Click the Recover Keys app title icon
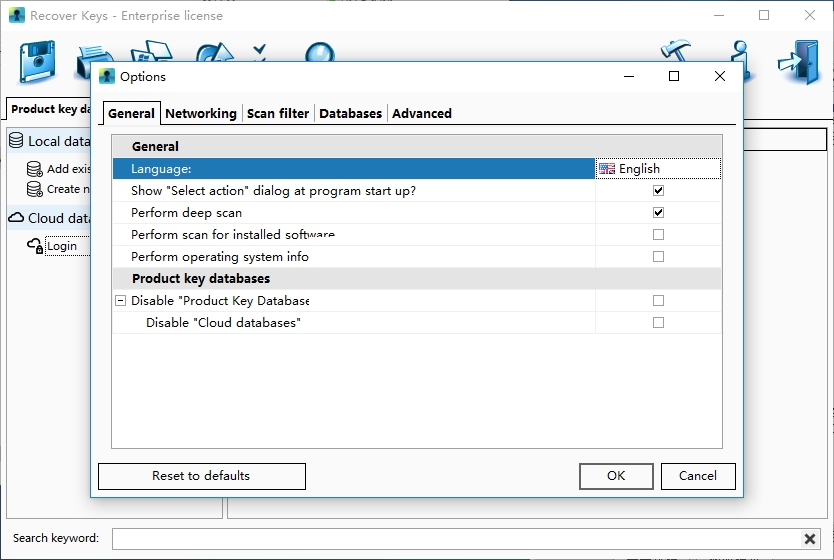 point(17,15)
